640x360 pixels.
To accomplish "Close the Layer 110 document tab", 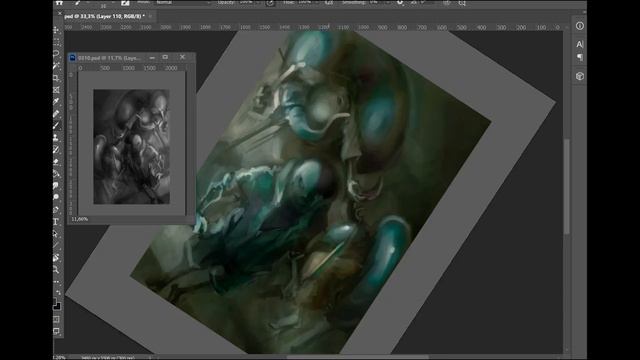I will (x=150, y=16).
